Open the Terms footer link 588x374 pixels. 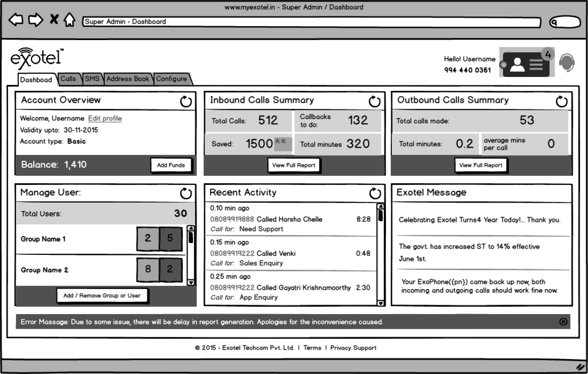[312, 348]
